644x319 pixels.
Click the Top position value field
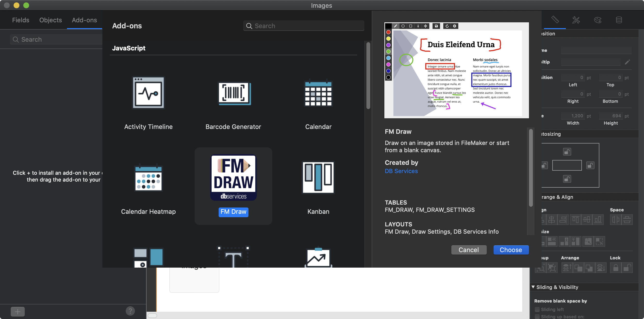tap(610, 78)
